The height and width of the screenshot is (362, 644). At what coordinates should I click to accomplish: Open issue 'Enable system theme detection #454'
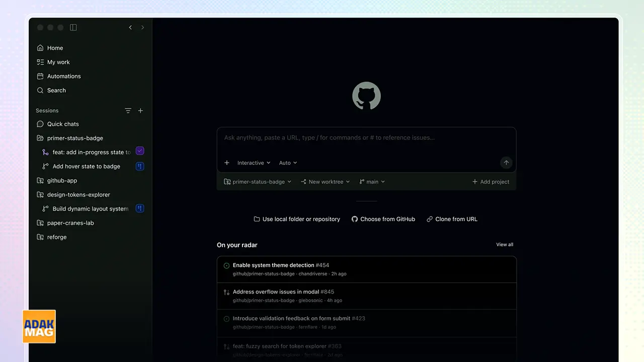click(366, 269)
